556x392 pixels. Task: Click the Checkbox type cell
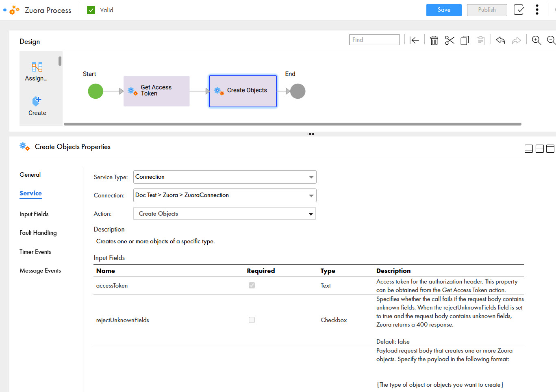334,320
